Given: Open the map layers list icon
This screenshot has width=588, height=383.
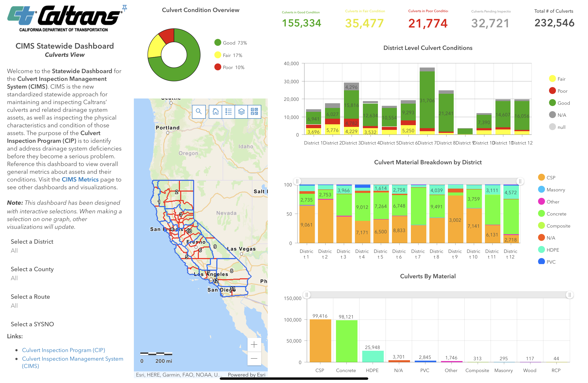Looking at the screenshot, I should (x=241, y=112).
